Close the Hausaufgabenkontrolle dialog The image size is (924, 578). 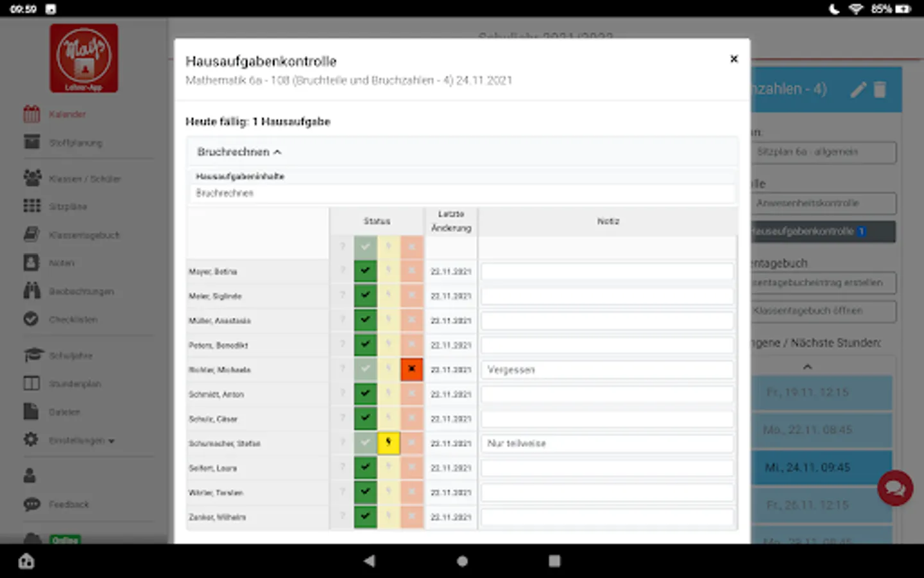pyautogui.click(x=734, y=59)
